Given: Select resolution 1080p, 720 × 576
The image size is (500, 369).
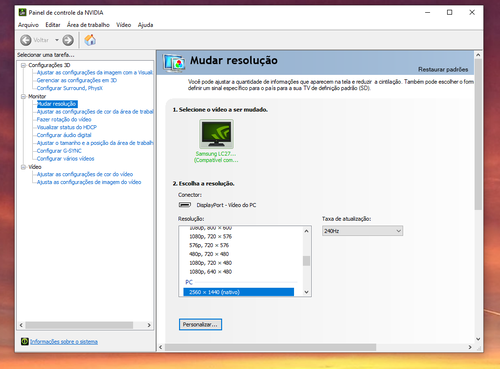Looking at the screenshot, I should pos(211,237).
